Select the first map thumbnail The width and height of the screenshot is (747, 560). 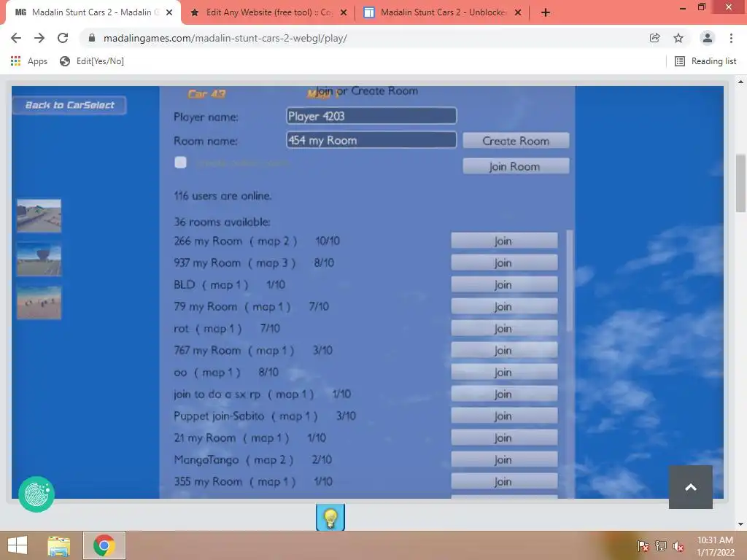click(x=39, y=216)
